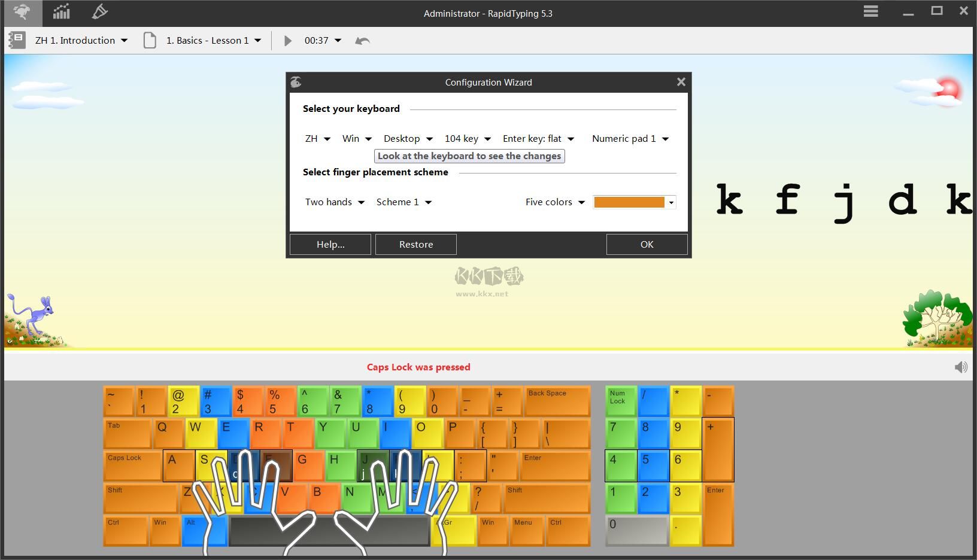Expand the Desktop keyboard type dropdown
The height and width of the screenshot is (560, 977).
pyautogui.click(x=408, y=139)
